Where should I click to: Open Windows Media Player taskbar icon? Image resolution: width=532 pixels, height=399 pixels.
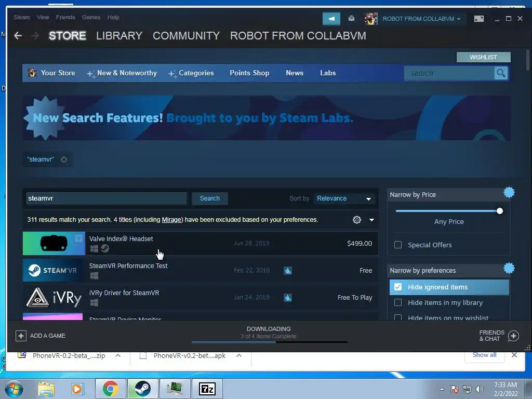[x=77, y=389]
